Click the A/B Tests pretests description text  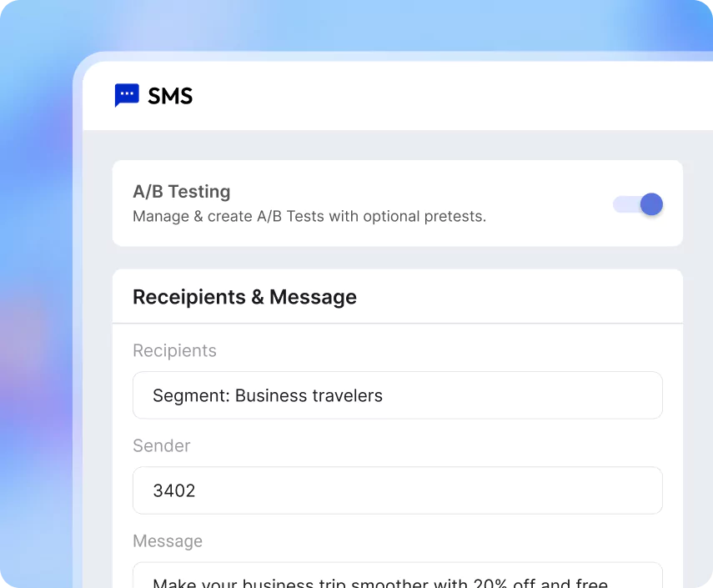[x=309, y=217]
